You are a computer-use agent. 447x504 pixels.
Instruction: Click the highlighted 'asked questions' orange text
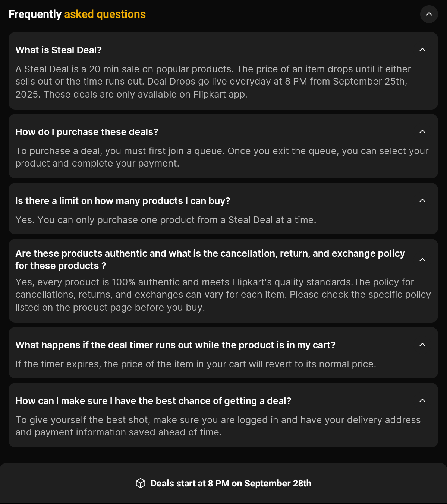pyautogui.click(x=104, y=14)
